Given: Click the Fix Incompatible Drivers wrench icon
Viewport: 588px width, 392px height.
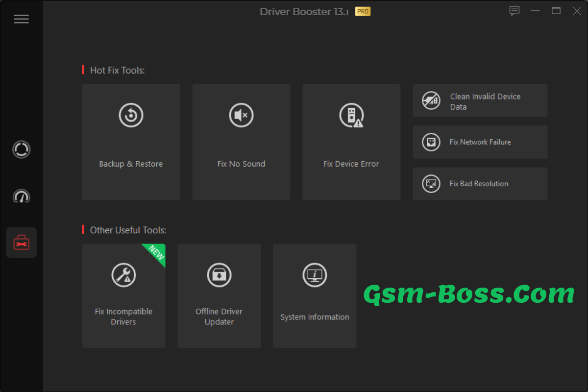Looking at the screenshot, I should pos(123,275).
